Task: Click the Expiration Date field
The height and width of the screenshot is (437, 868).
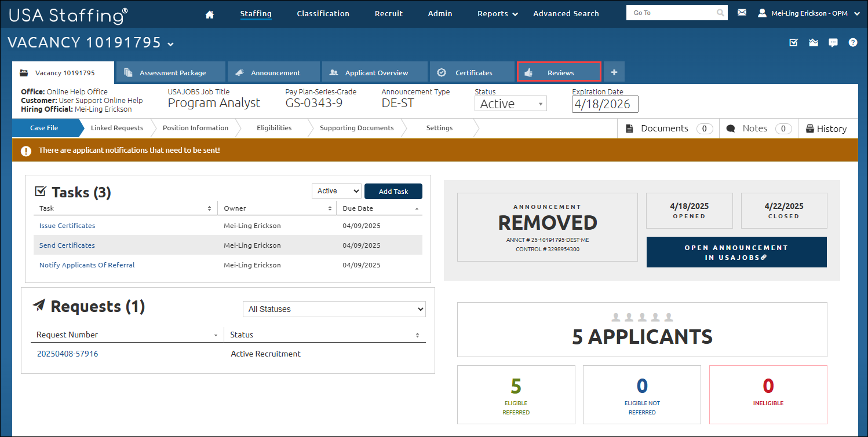Action: 605,104
